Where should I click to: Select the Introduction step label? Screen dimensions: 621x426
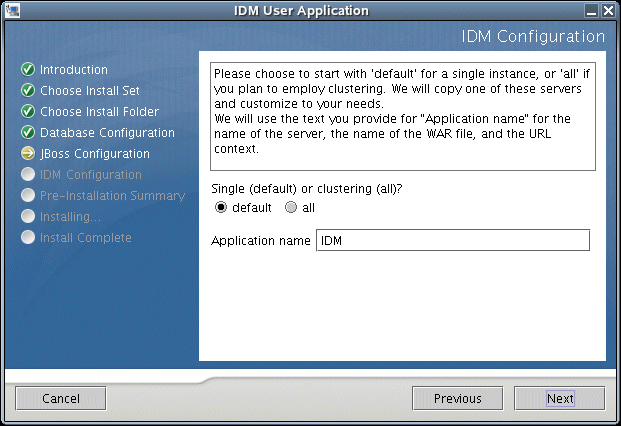74,70
